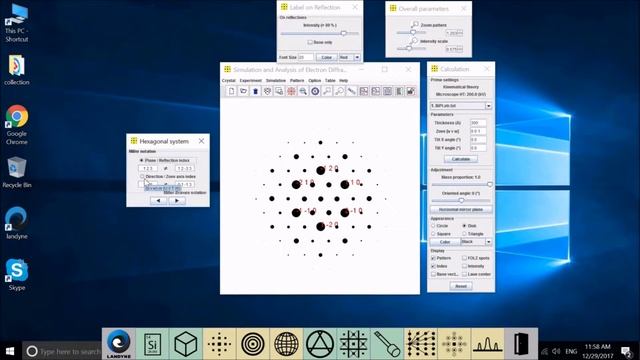
Task: Click Color button in Calculation window
Action: (x=445, y=242)
